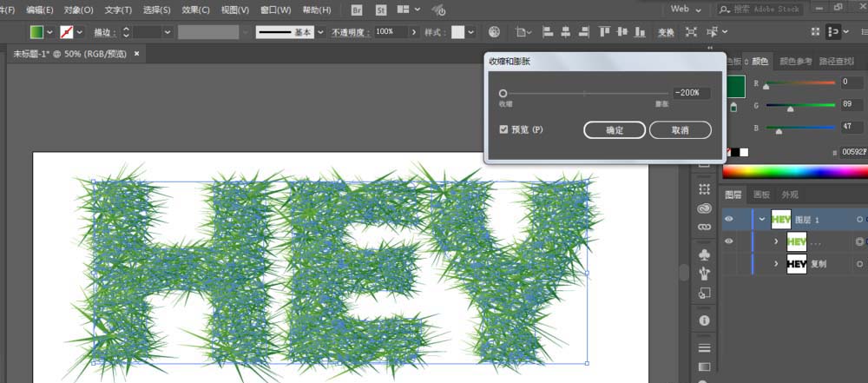
Task: Click the RGB color spectrum bar
Action: (795, 172)
